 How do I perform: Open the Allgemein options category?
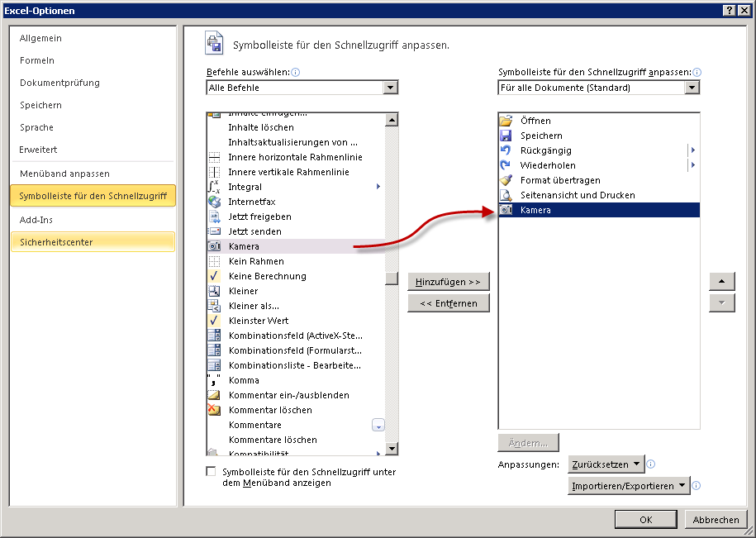click(x=40, y=38)
